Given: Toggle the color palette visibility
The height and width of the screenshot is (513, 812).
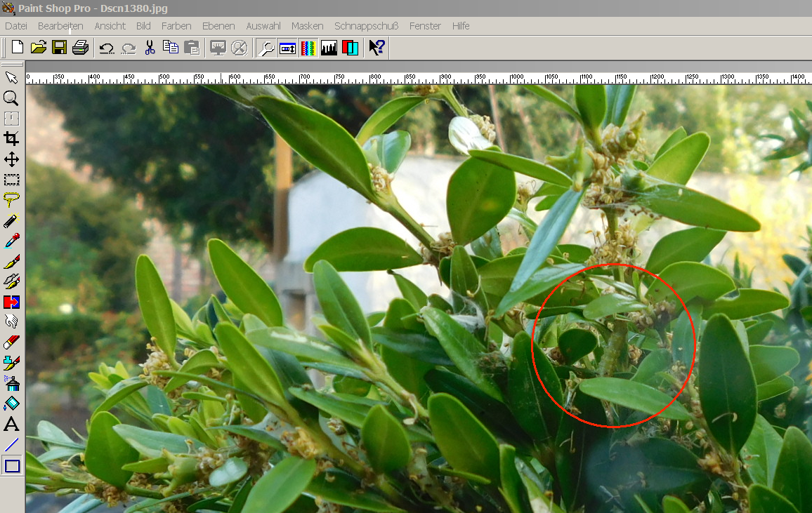Looking at the screenshot, I should (x=308, y=48).
